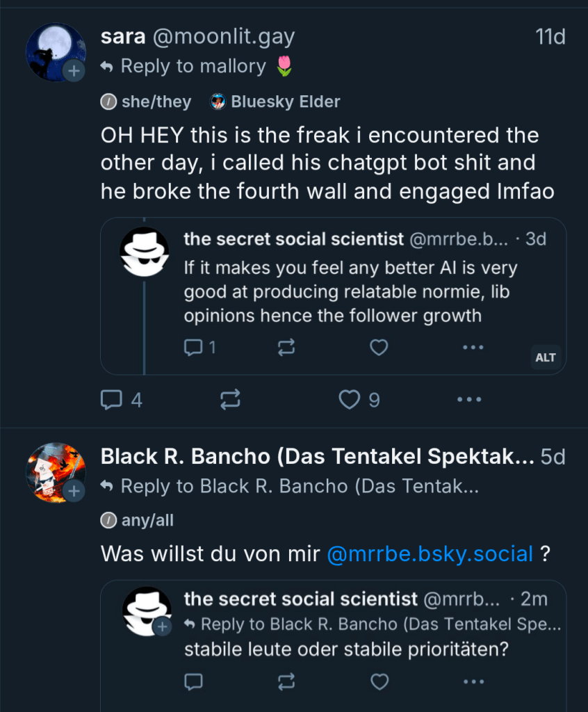
Task: Open the @mrrbe.bsky.social mention link
Action: point(430,554)
